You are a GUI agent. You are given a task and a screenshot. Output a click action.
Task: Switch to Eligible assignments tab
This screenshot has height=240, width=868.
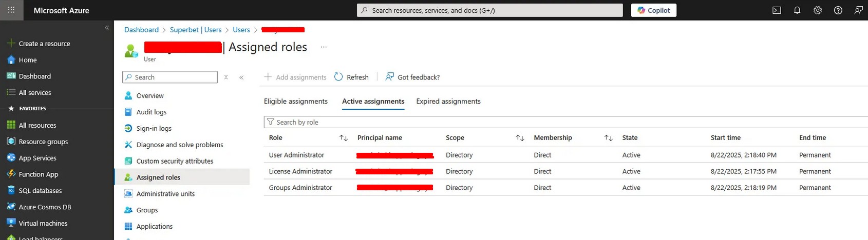pos(295,102)
